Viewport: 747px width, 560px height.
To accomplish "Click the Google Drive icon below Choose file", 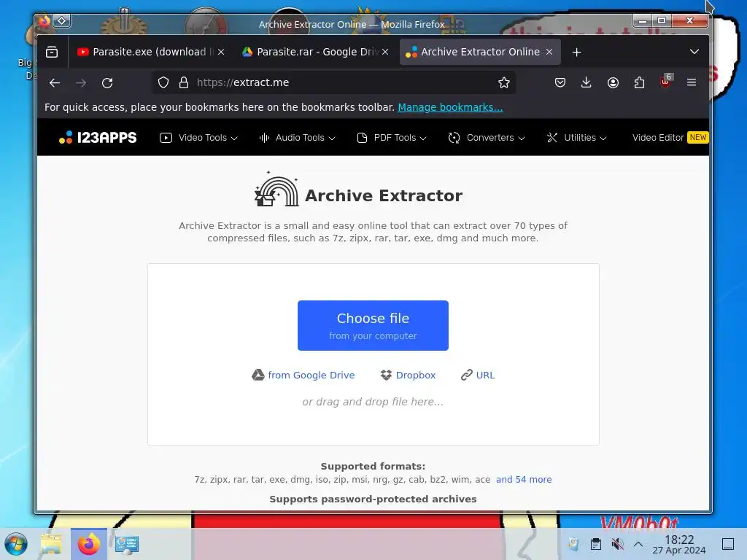I will click(x=258, y=376).
